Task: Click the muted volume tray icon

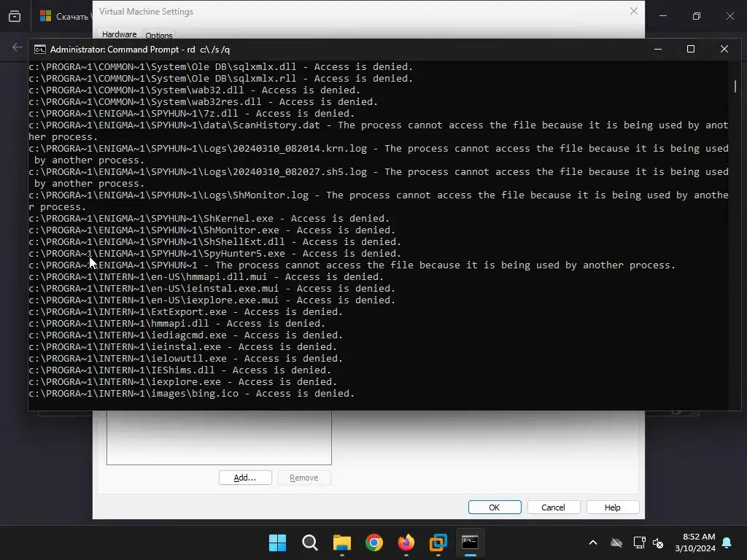Action: [x=658, y=542]
